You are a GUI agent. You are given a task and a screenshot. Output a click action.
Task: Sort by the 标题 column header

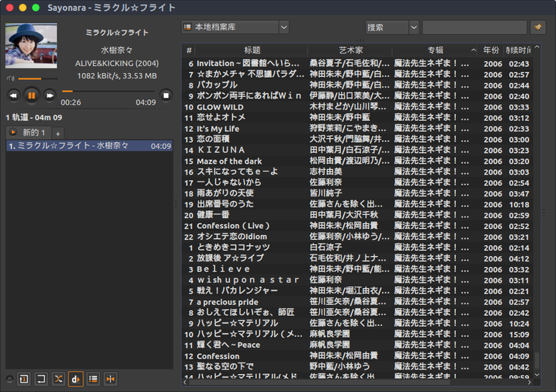(252, 50)
